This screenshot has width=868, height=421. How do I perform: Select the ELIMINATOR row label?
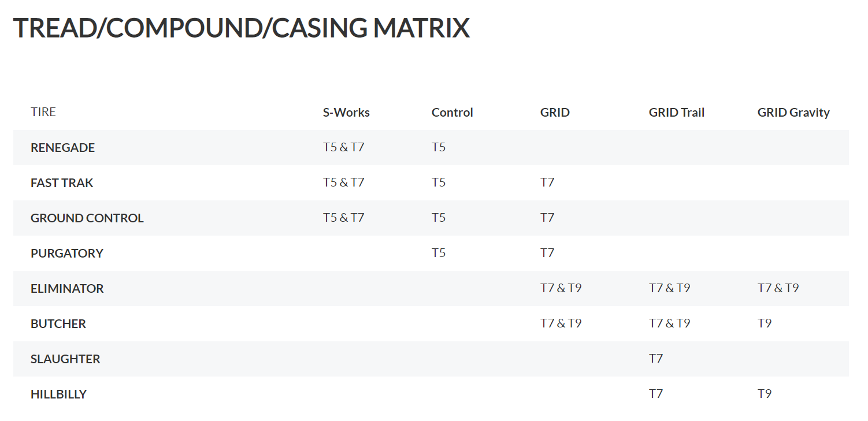tap(67, 289)
